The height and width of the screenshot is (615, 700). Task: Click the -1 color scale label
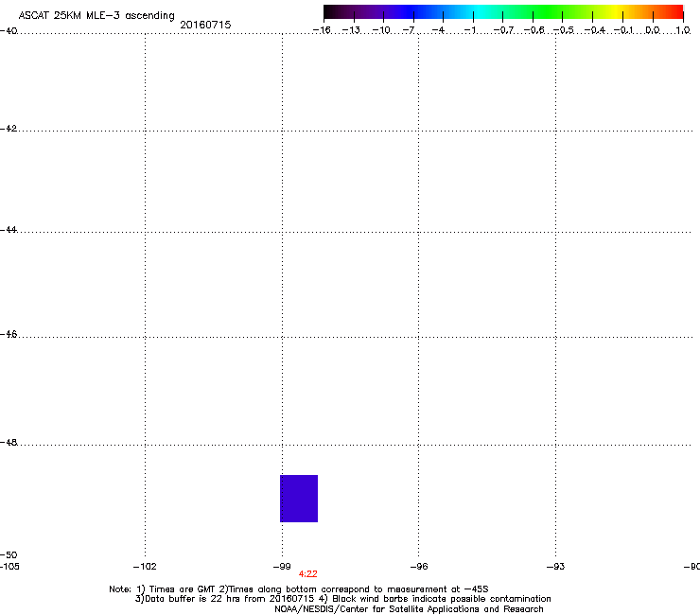(469, 30)
